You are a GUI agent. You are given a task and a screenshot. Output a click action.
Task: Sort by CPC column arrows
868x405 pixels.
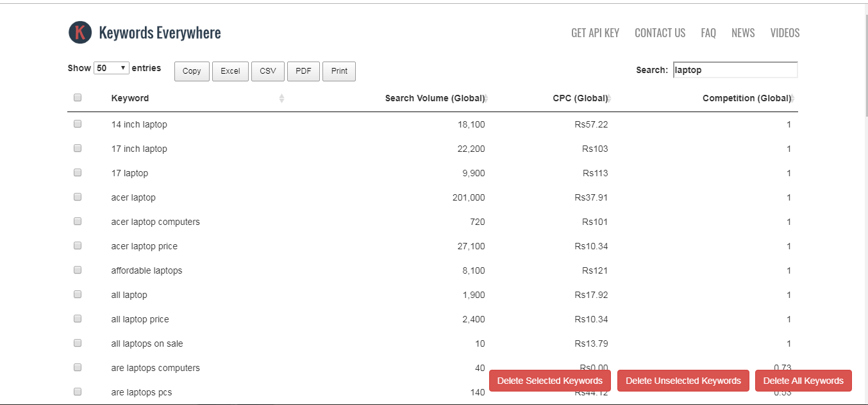[608, 99]
